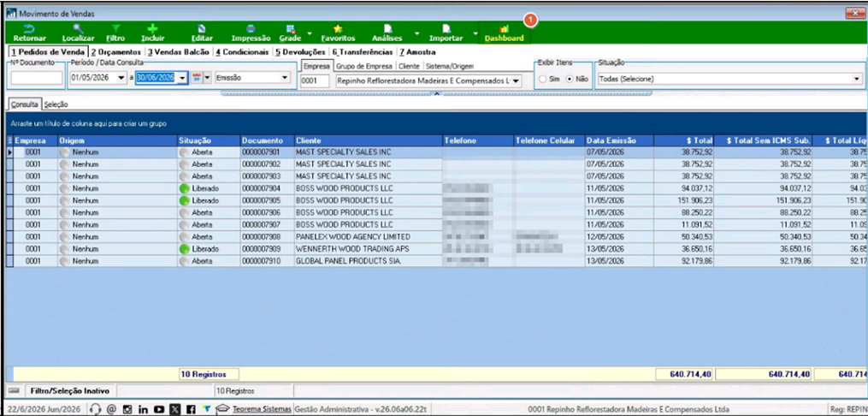Screen dimensions: 868x416
Task: Open the Situação Todas (Selecione) dropdown
Action: tap(856, 80)
